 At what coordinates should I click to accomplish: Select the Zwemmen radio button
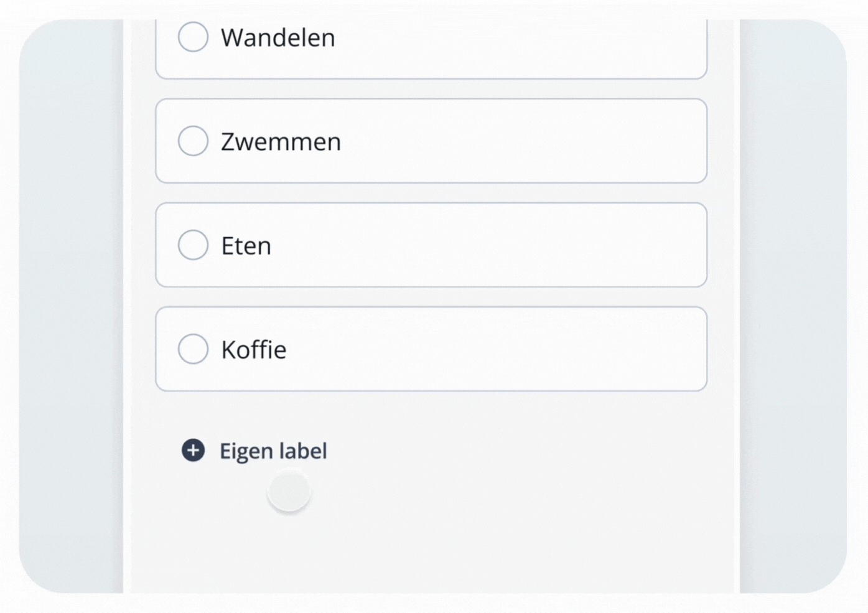pos(193,141)
